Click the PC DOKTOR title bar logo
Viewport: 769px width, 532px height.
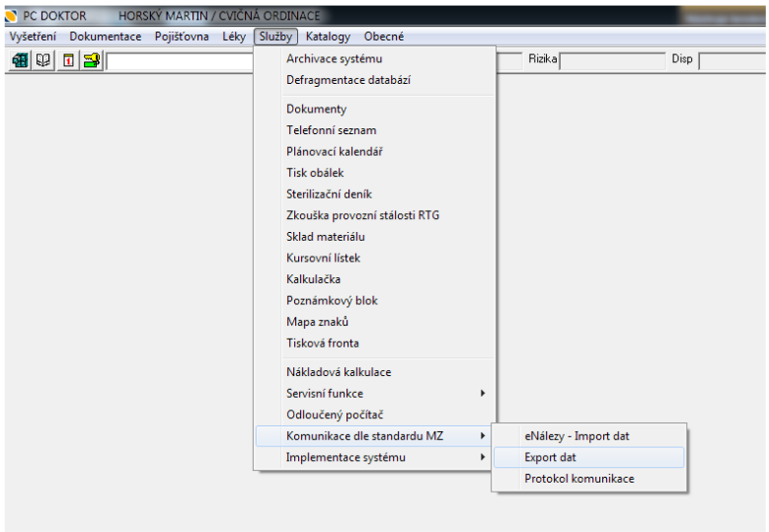[11, 17]
